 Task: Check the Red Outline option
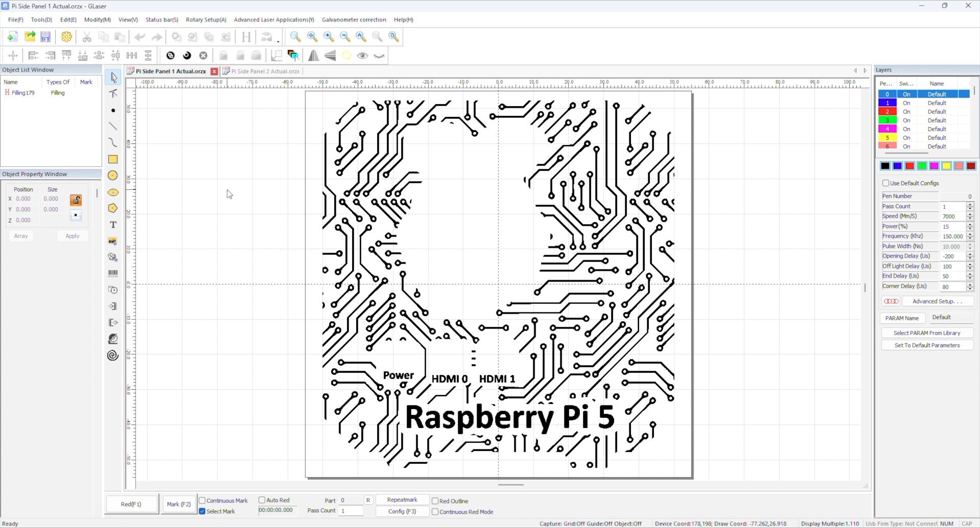435,501
